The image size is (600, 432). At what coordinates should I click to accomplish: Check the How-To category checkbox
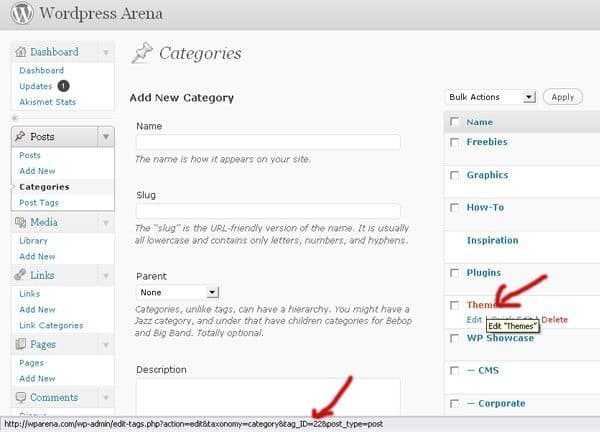(x=455, y=208)
